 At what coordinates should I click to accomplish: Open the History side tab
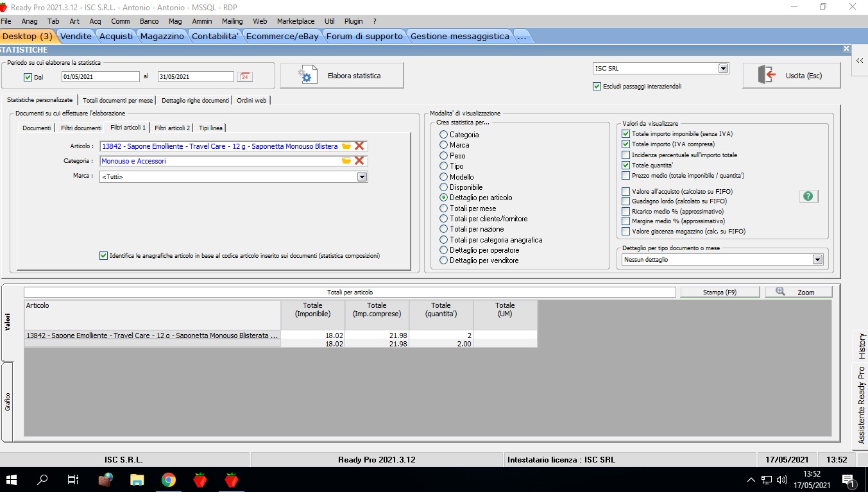coord(862,346)
